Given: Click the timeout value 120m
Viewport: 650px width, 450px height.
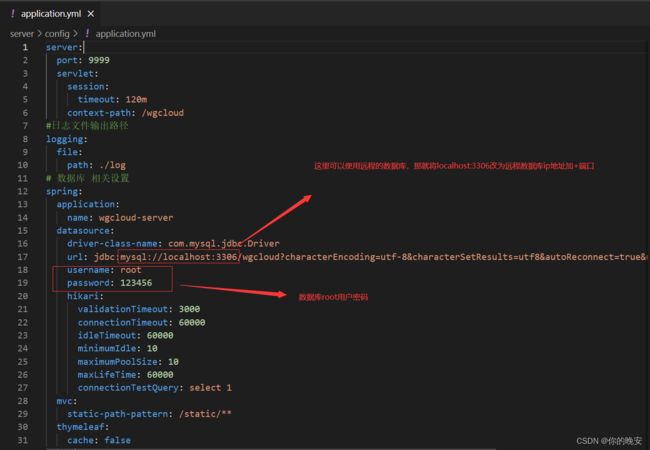Looking at the screenshot, I should [136, 99].
